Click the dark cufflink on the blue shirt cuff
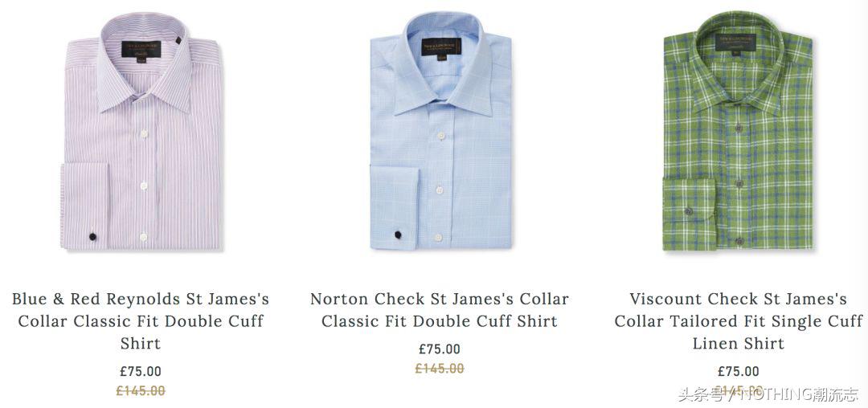This screenshot has width=868, height=408. (x=398, y=235)
